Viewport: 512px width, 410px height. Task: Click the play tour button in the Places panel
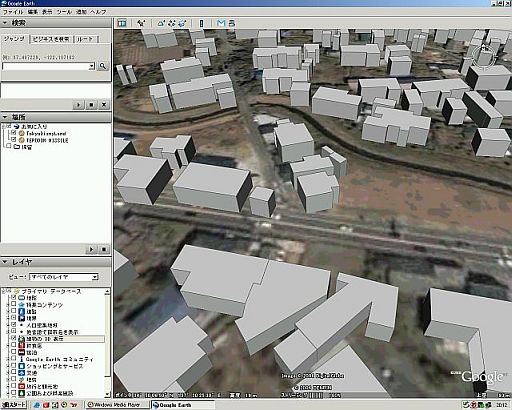coord(91,249)
